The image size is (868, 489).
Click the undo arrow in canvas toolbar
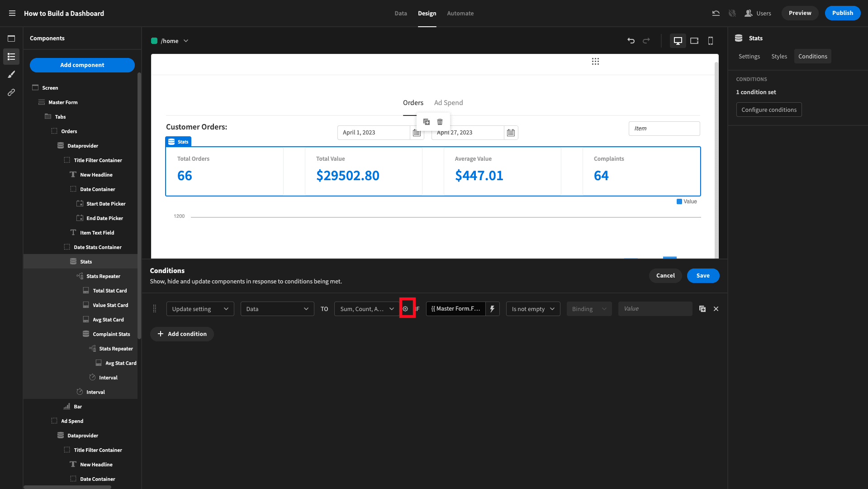point(631,41)
